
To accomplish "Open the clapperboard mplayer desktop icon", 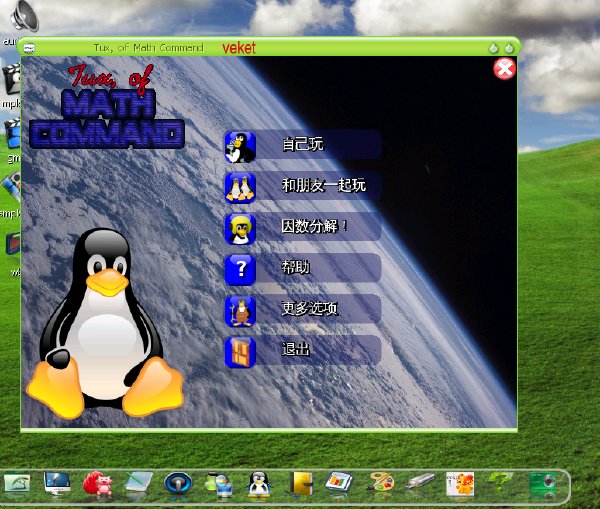I will [11, 79].
